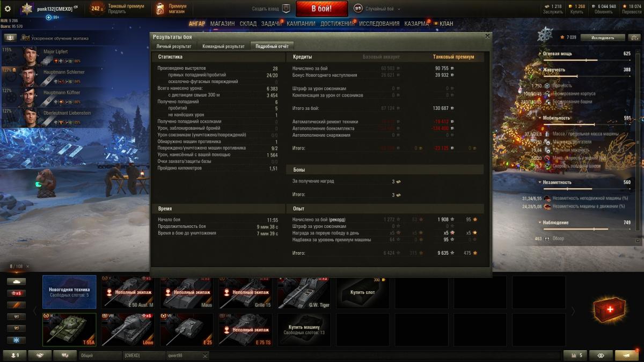Open the ЗАДАЧИ menu
Image resolution: width=644 pixels, height=362 pixels.
tap(272, 24)
